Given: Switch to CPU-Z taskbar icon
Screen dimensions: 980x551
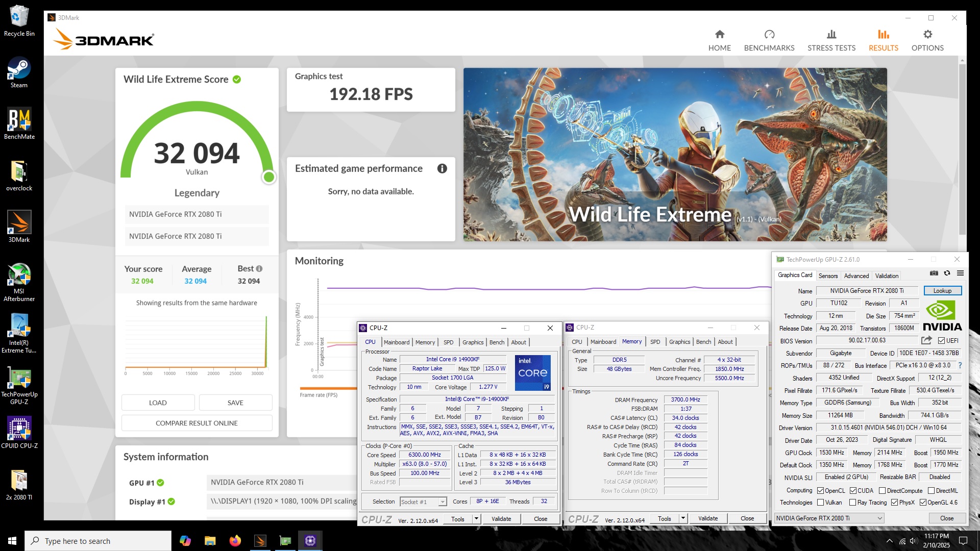Looking at the screenshot, I should (310, 541).
